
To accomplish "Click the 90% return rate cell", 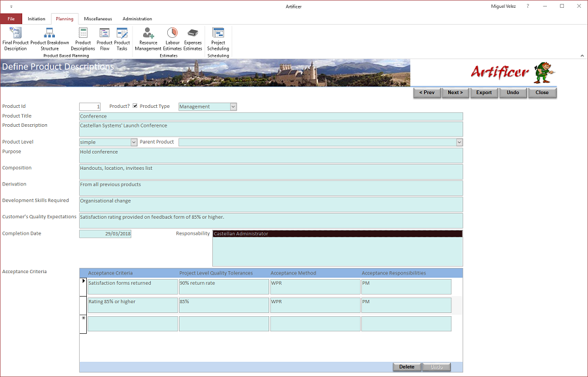I will [x=224, y=287].
